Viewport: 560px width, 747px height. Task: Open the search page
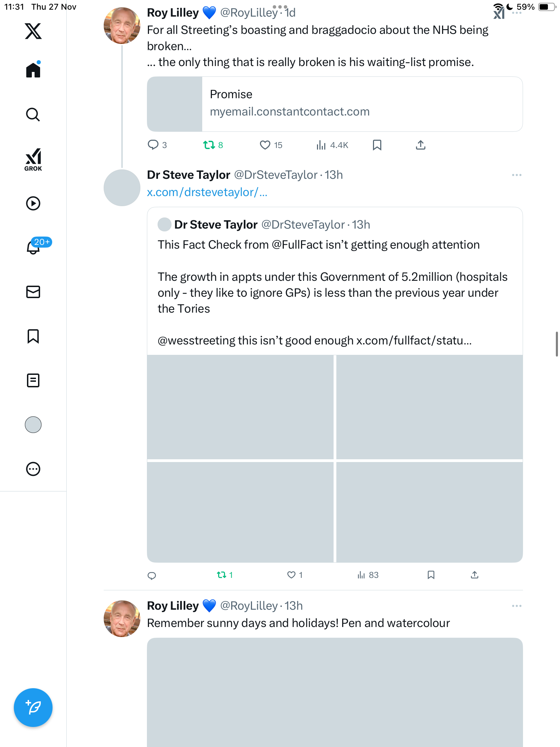click(x=33, y=114)
